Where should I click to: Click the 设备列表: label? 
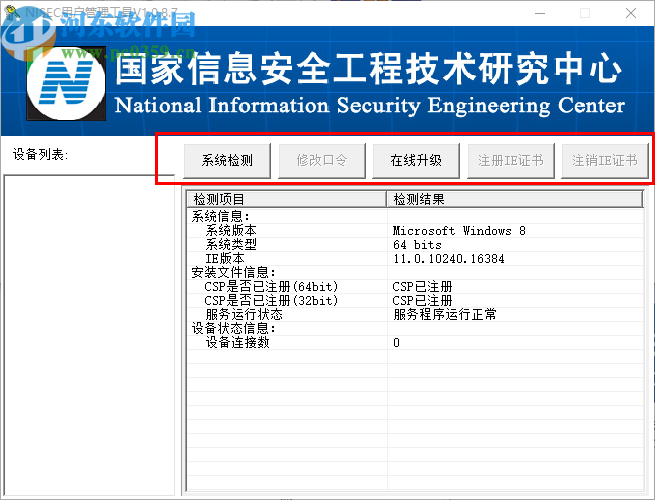pyautogui.click(x=41, y=155)
